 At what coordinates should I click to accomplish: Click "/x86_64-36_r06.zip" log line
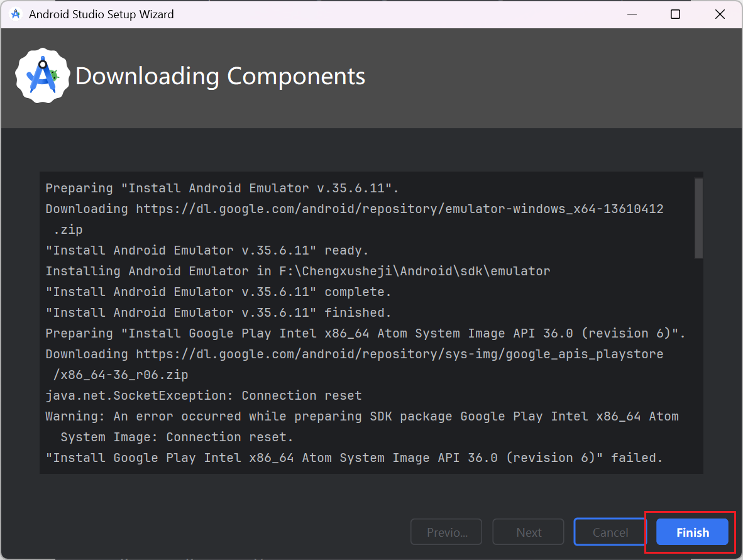[121, 375]
